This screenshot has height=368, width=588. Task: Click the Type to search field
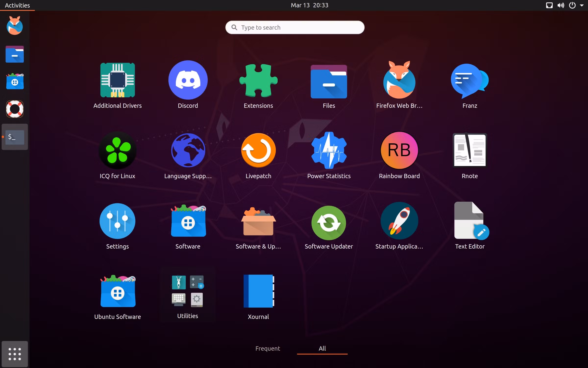click(295, 27)
